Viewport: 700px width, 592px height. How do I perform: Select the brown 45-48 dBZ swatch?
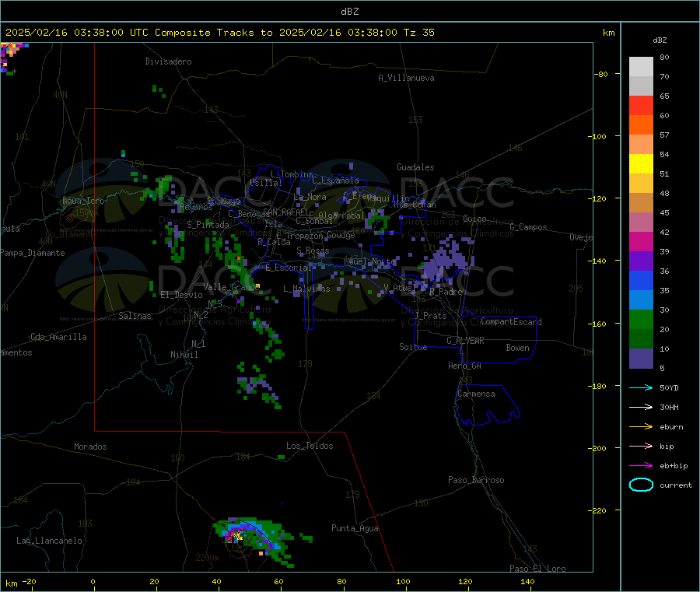[x=641, y=203]
